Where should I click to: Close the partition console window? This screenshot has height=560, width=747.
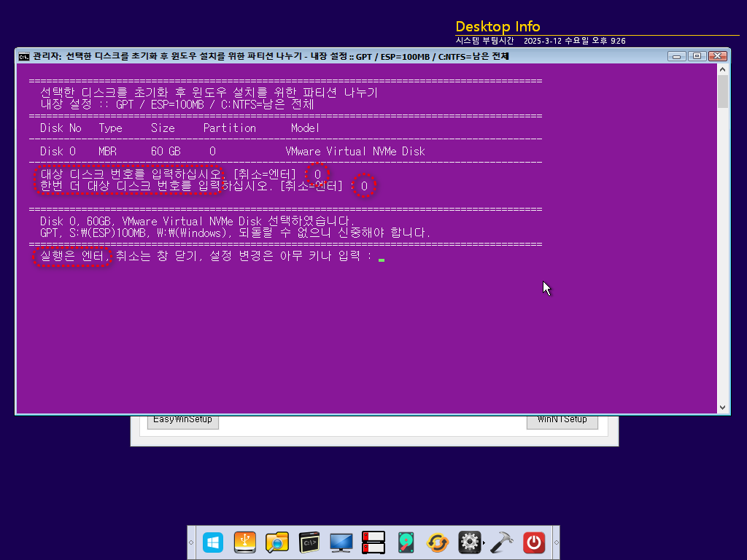click(x=717, y=56)
